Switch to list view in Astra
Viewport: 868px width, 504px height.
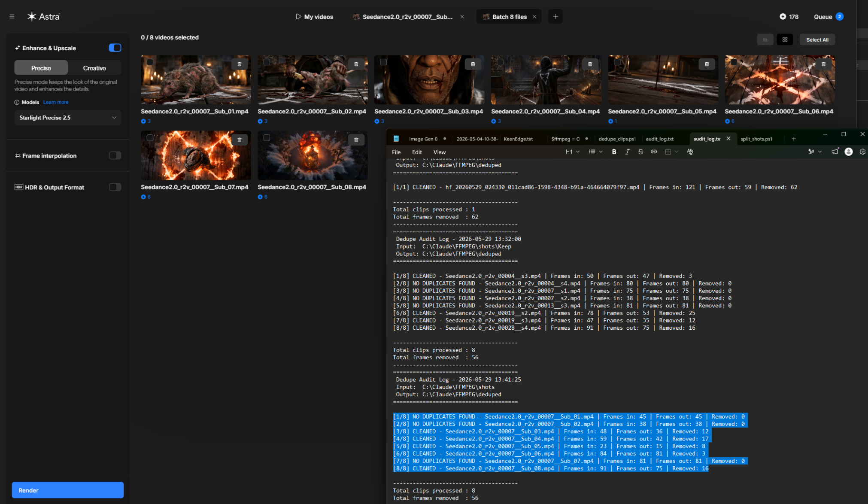pyautogui.click(x=765, y=39)
